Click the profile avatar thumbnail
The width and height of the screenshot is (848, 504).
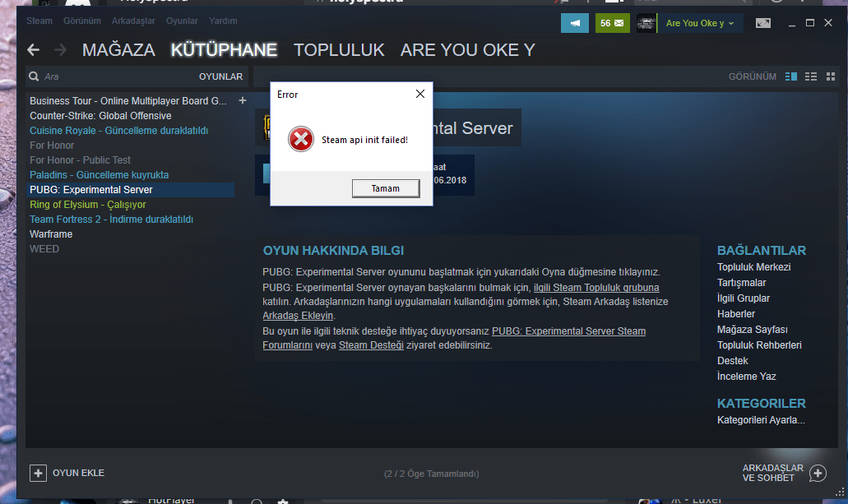coord(646,23)
